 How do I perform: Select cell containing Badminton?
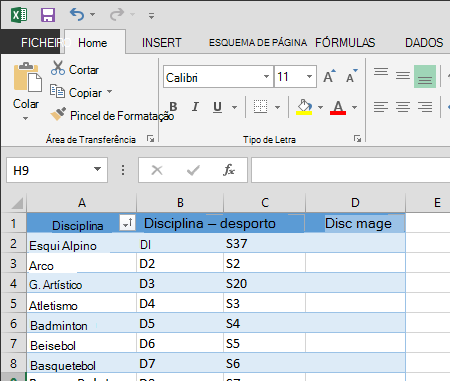(x=82, y=323)
